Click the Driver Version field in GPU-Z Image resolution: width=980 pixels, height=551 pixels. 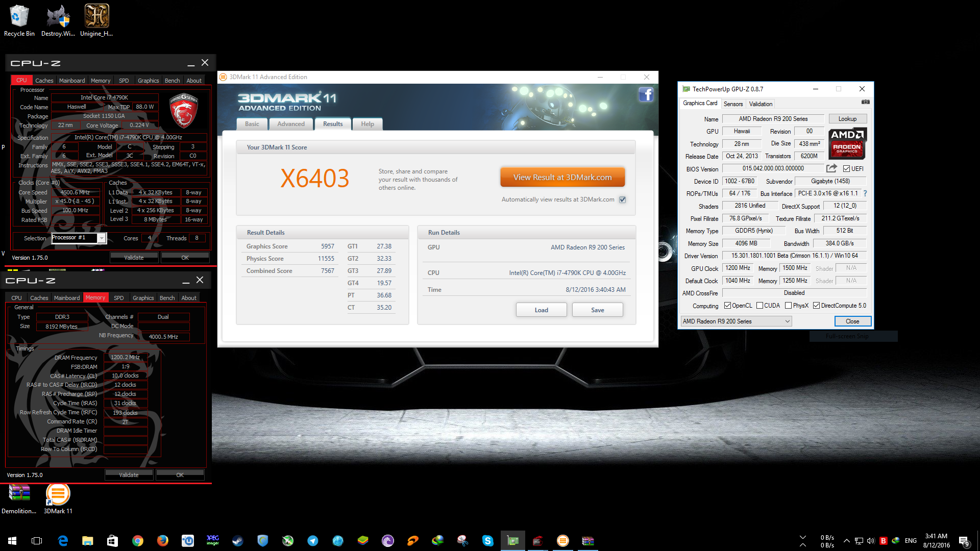click(x=794, y=256)
